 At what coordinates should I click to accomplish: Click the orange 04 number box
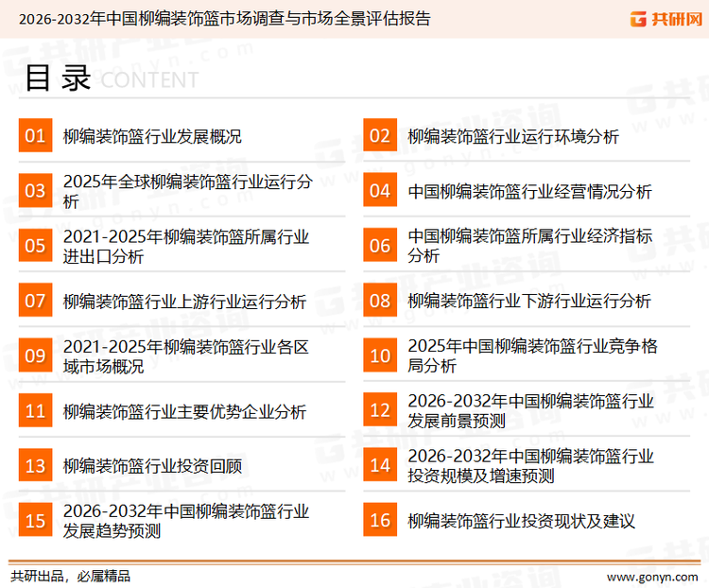pyautogui.click(x=380, y=190)
